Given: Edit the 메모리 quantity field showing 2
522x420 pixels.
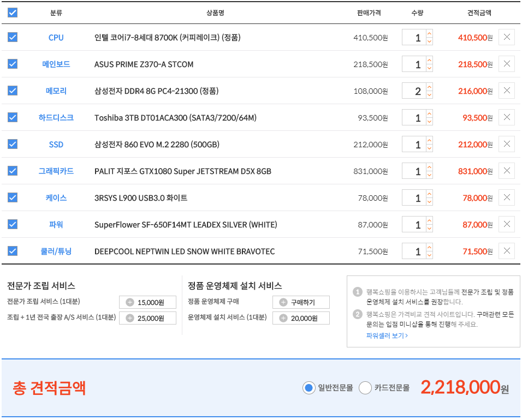Looking at the screenshot, I should point(414,91).
